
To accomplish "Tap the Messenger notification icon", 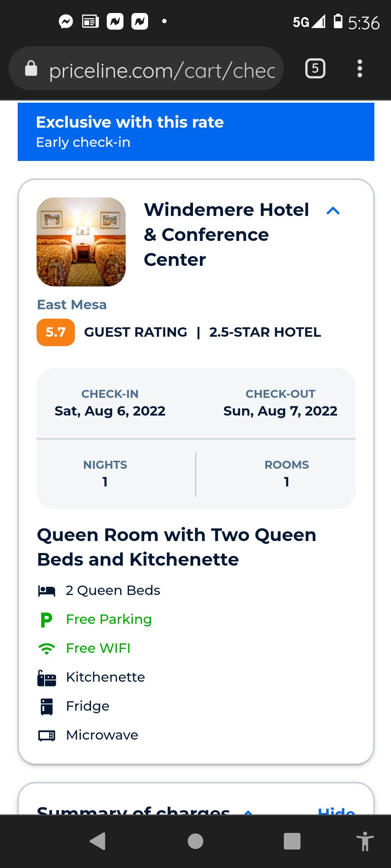I will [x=66, y=22].
